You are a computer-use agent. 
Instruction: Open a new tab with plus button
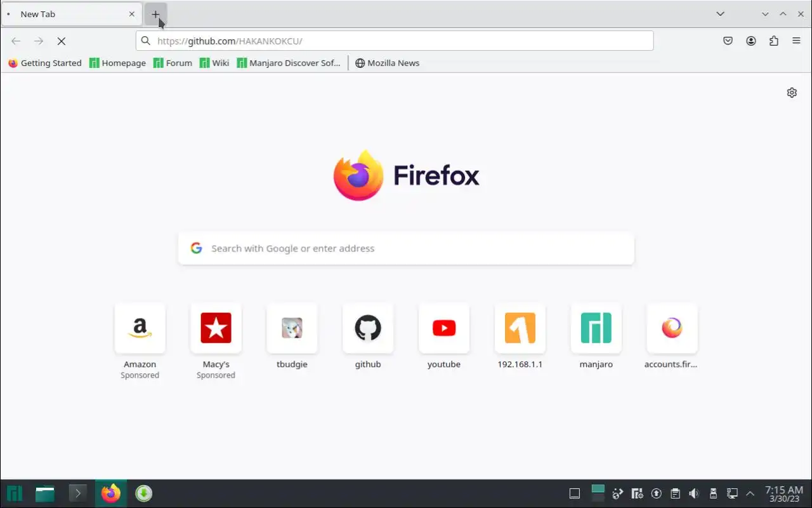coord(155,14)
